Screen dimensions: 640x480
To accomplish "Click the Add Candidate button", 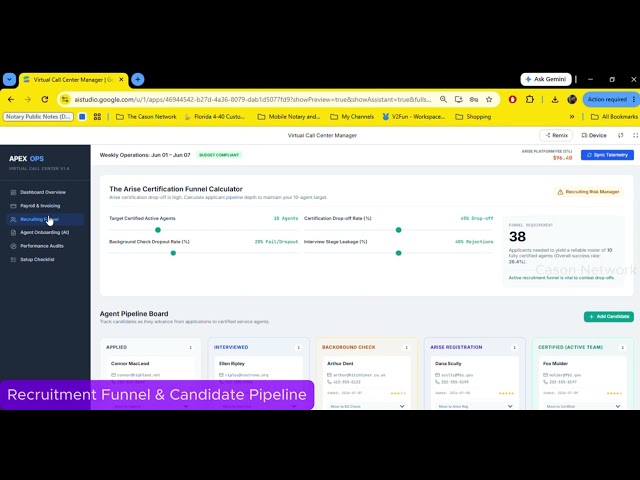I will (x=609, y=316).
